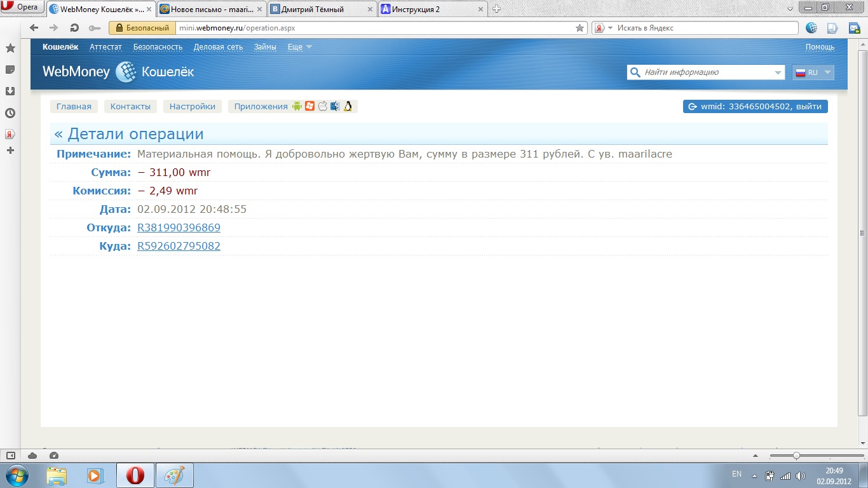Click the Безопасный security badge
This screenshot has width=868, height=488.
pyautogui.click(x=142, y=28)
